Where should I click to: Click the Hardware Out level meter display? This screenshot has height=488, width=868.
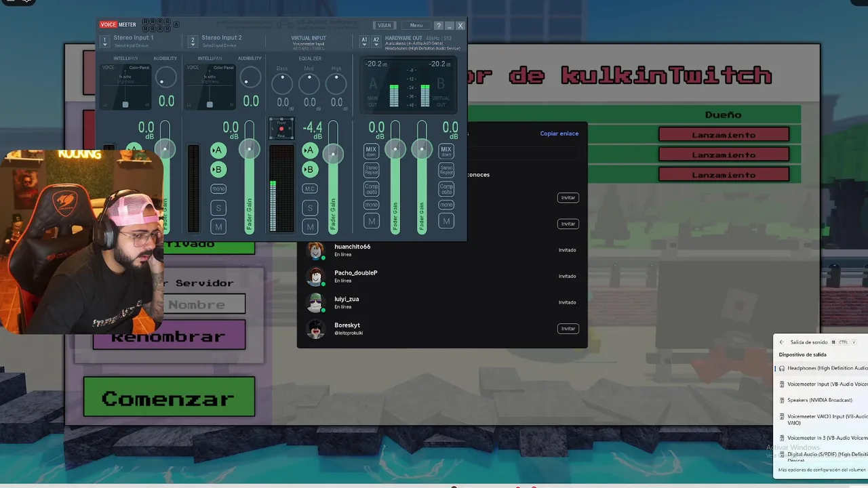point(408,84)
